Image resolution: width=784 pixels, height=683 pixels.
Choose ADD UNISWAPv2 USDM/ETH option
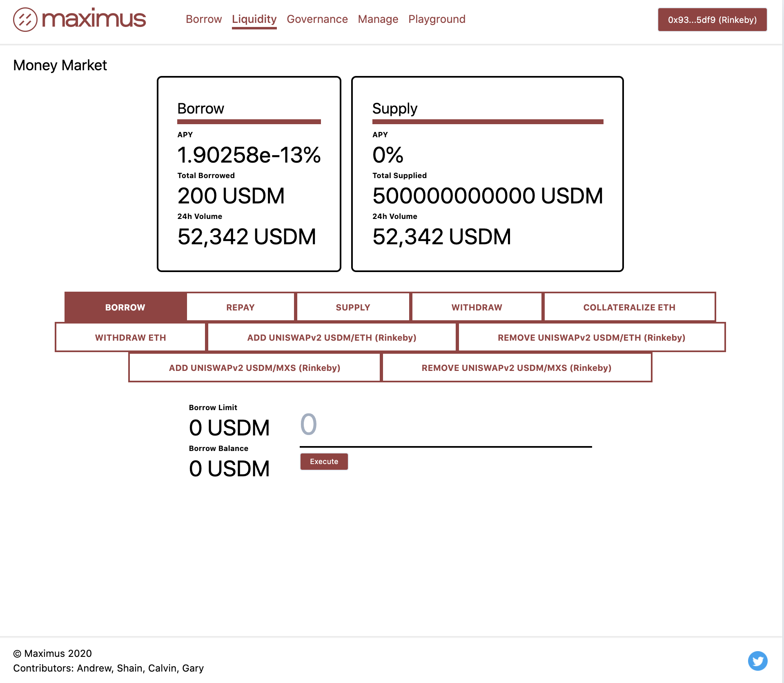332,337
